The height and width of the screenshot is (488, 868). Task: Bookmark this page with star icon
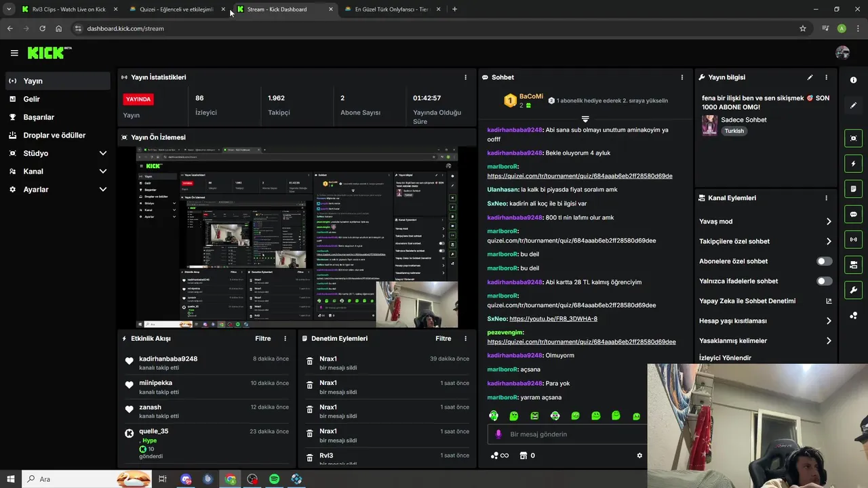[803, 28]
